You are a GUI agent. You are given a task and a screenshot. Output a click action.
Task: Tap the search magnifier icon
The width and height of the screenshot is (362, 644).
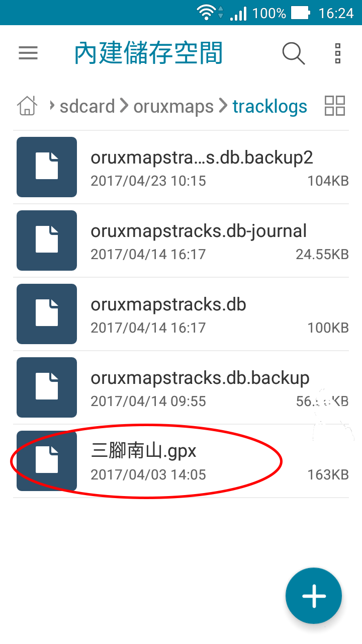click(294, 53)
